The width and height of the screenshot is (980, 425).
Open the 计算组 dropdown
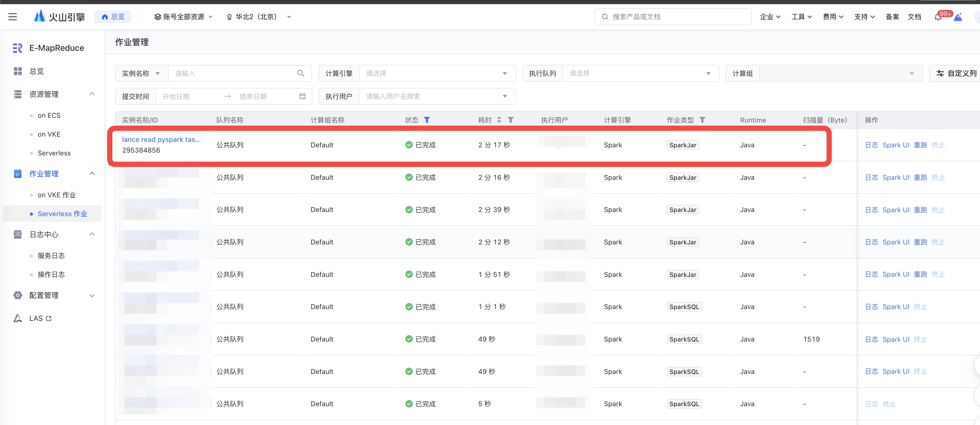click(840, 73)
